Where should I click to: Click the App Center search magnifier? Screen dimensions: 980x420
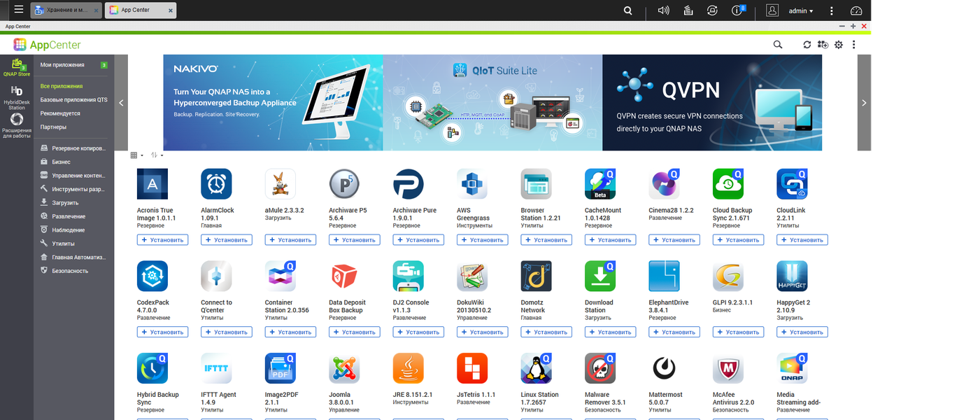pyautogui.click(x=778, y=44)
